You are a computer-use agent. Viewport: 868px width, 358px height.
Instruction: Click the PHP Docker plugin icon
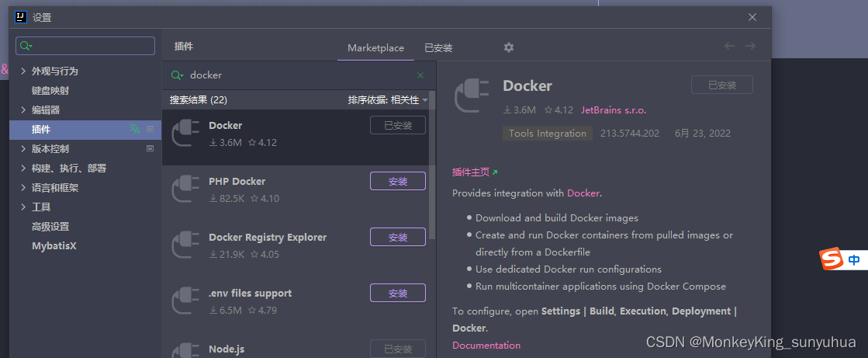pos(185,189)
